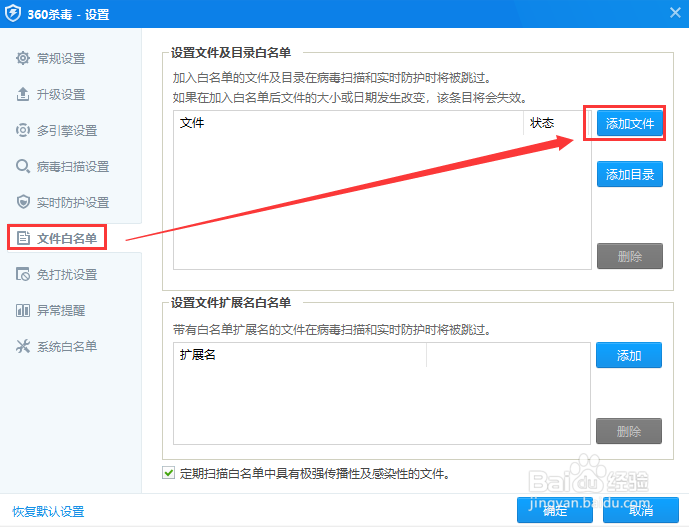Select 文件白名单 in sidebar
This screenshot has height=527, width=689.
67,239
